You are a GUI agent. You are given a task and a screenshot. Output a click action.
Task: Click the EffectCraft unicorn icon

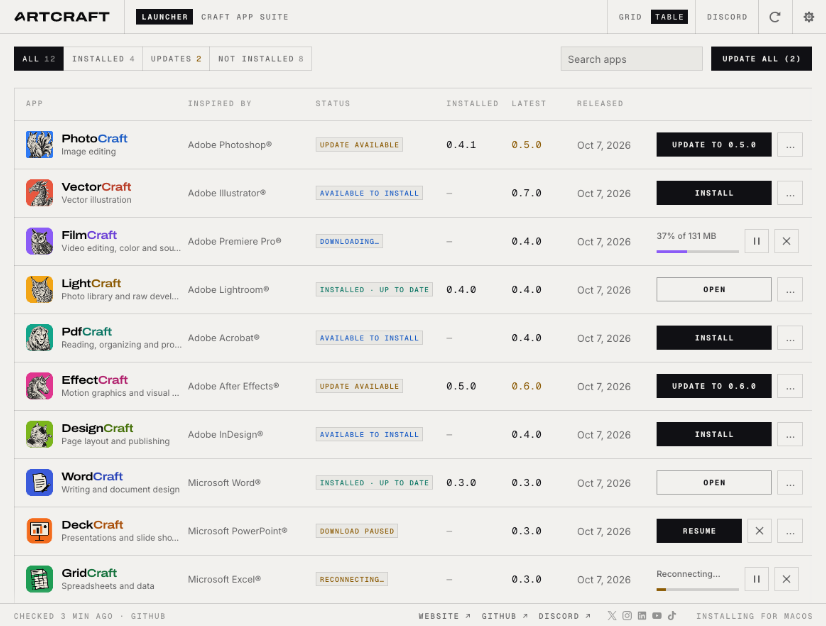pos(40,386)
